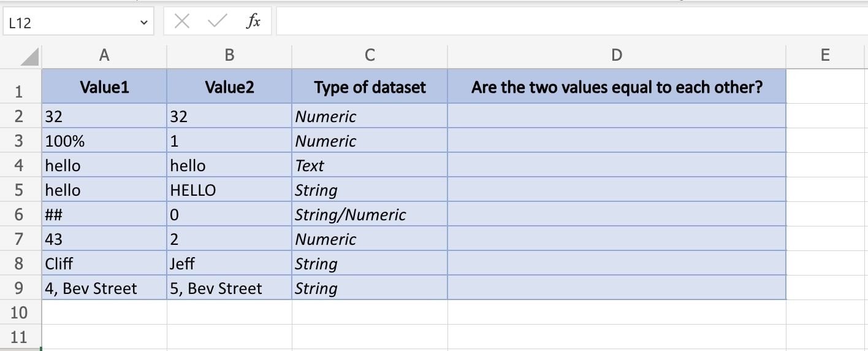Click the cancel (X) formula bar icon
Screen dimensions: 868x351
point(181,22)
